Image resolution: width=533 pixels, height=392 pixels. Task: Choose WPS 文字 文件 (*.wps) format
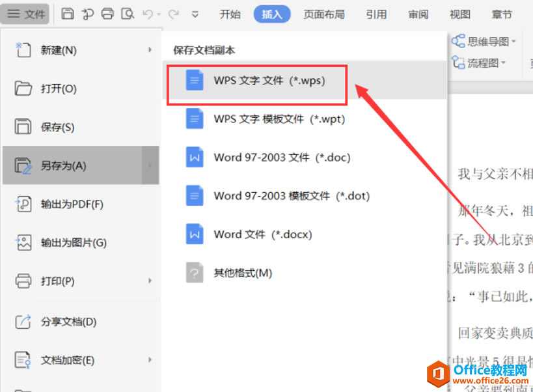pos(305,81)
